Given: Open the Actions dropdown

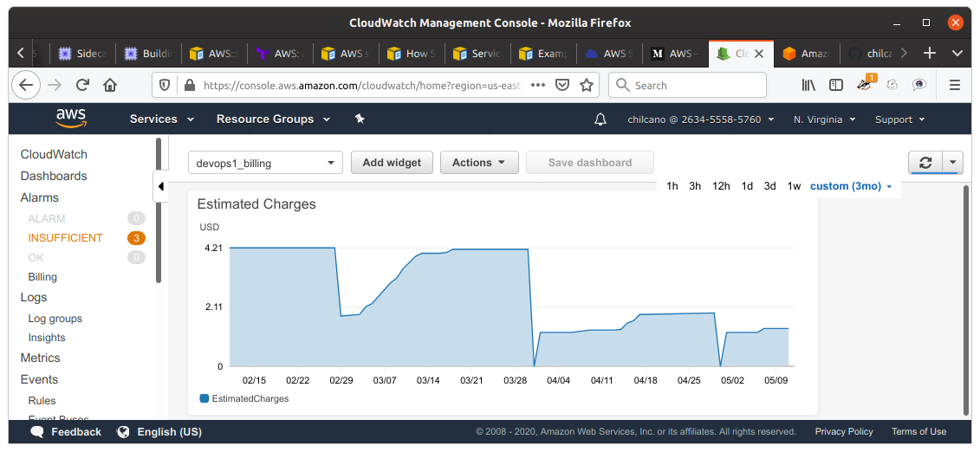Looking at the screenshot, I should pos(479,162).
